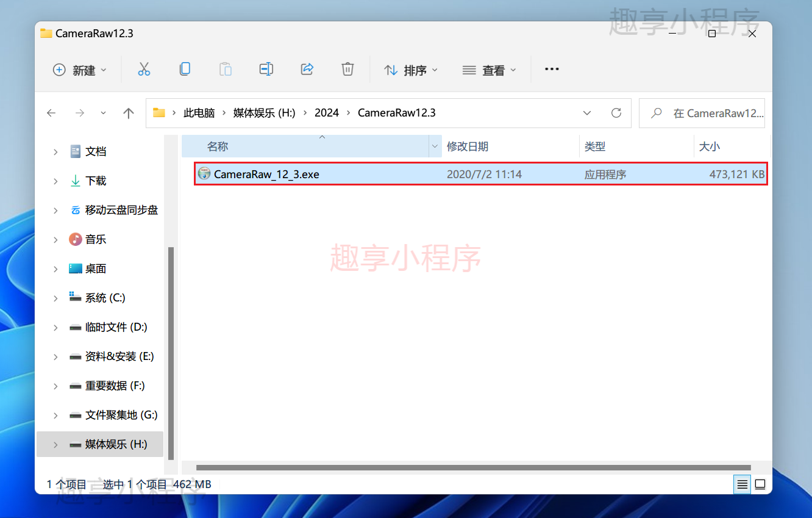Click the 应用程序 type cell
812x518 pixels.
[x=605, y=174]
